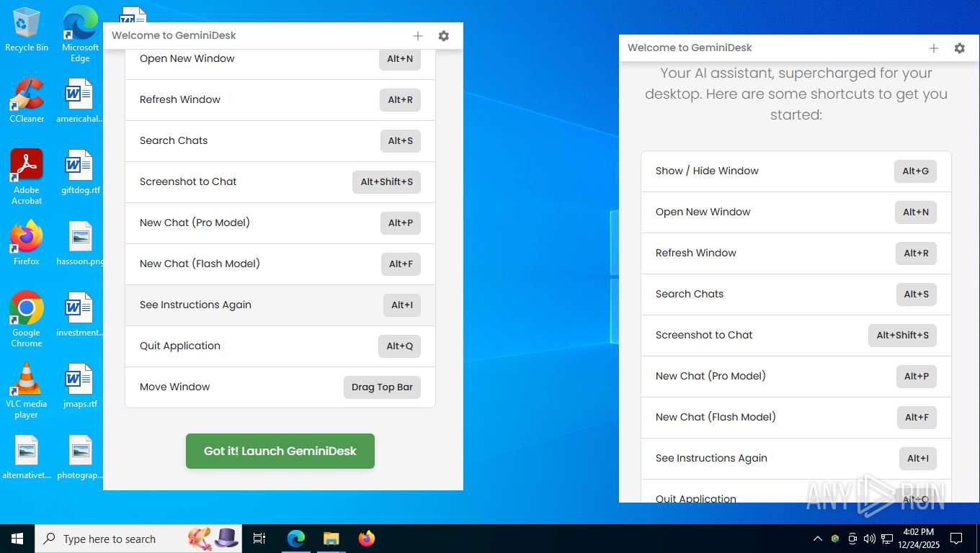Select hassoon.png image file on desktop
This screenshot has width=980, height=553.
pyautogui.click(x=80, y=243)
